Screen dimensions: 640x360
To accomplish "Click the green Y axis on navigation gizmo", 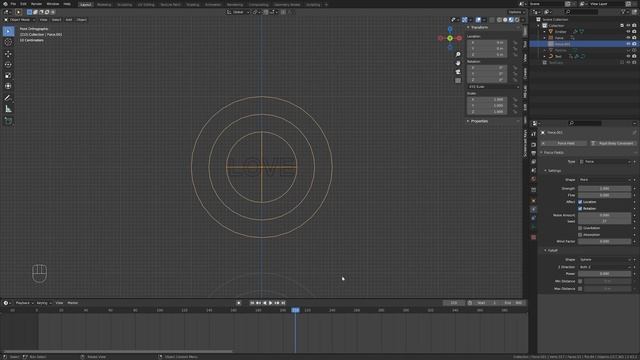I will 450,38.
